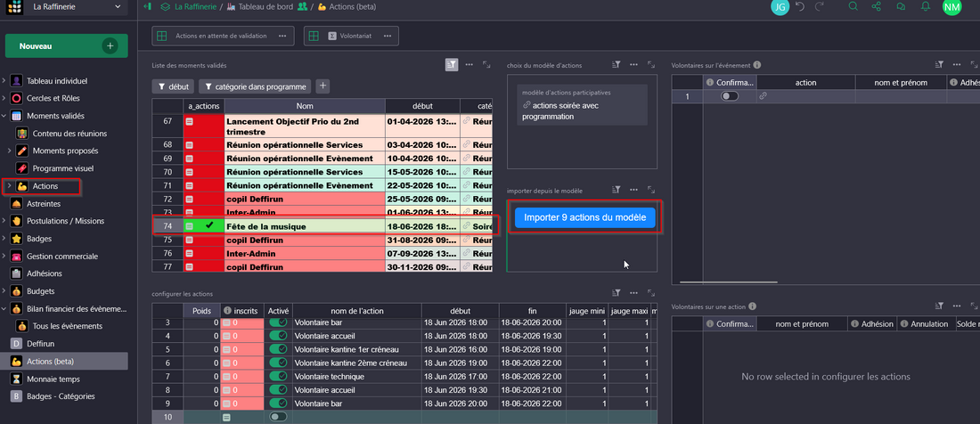
Task: Click Importer 9 actions du modèle button
Action: tap(584, 217)
